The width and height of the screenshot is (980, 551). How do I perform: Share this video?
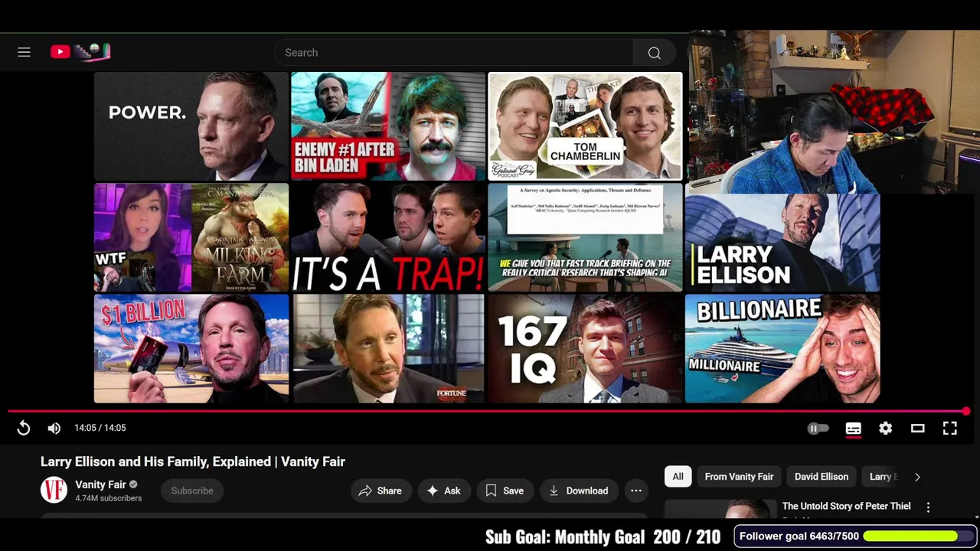(381, 491)
